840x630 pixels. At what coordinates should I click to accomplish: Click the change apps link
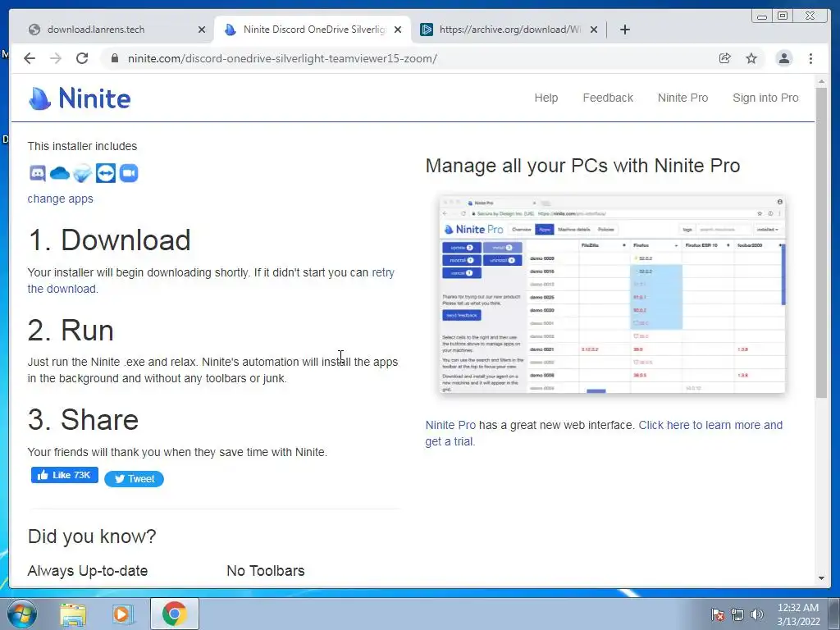click(61, 199)
